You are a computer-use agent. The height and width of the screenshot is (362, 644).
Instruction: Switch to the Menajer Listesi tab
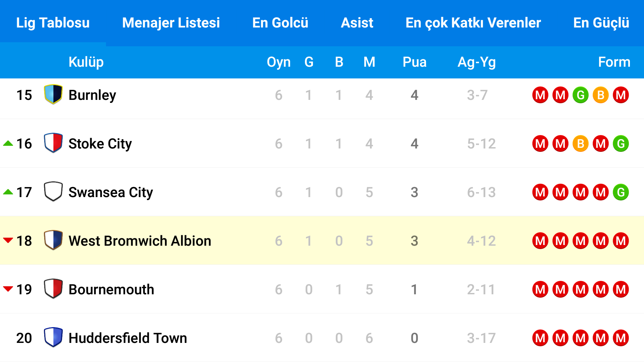pos(171,23)
